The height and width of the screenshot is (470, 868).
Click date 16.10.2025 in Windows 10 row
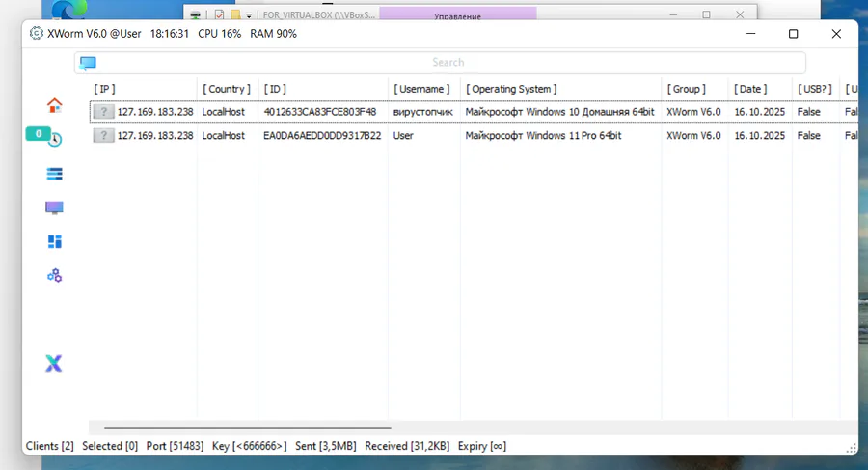point(760,112)
